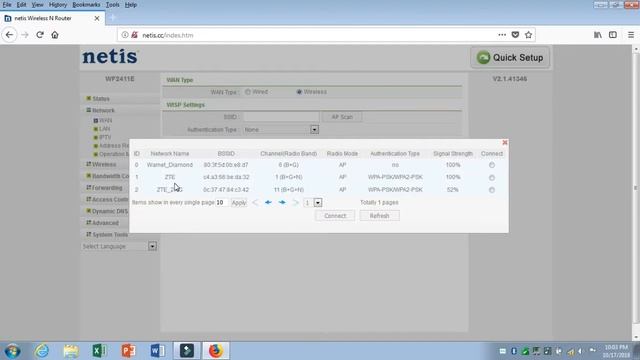Close the netis Wireless N Router tab

point(97,18)
